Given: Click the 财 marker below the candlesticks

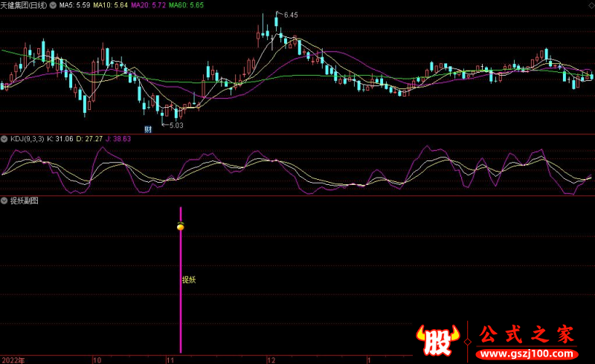Looking at the screenshot, I should pos(148,131).
